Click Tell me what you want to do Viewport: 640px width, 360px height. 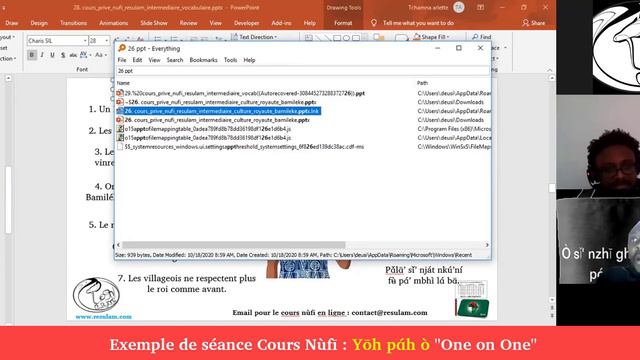pos(418,23)
